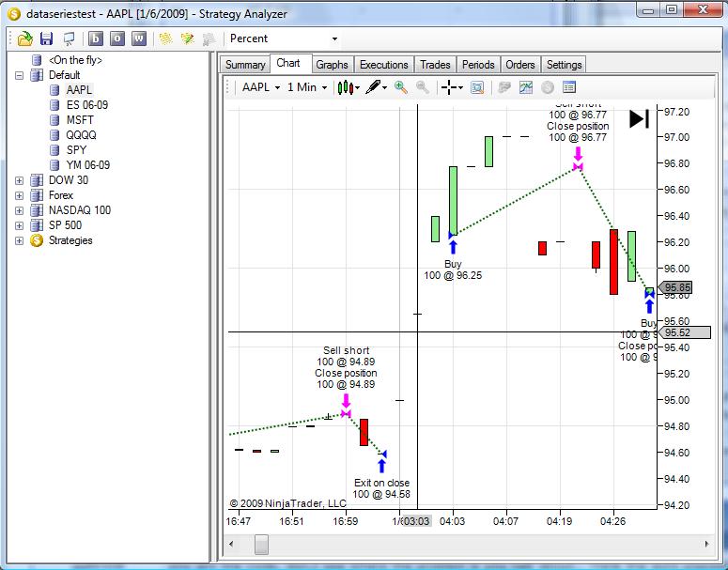Click the open folder toolbar icon
This screenshot has height=570, width=728.
pyautogui.click(x=25, y=39)
